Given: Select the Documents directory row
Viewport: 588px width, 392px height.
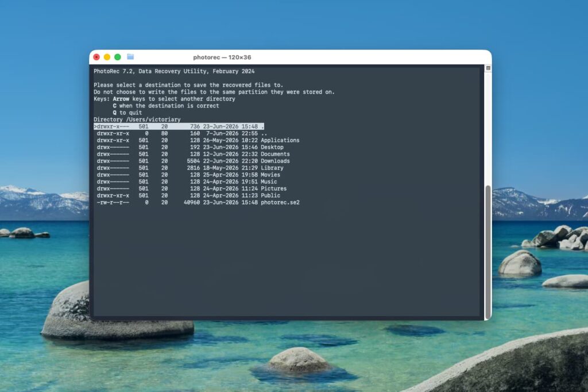Looking at the screenshot, I should tap(193, 154).
